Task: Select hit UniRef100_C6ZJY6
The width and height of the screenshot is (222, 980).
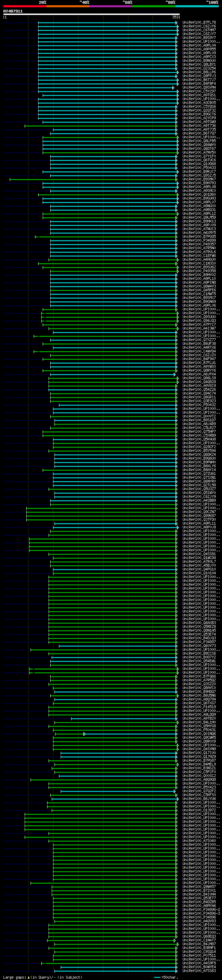Action: click(199, 26)
